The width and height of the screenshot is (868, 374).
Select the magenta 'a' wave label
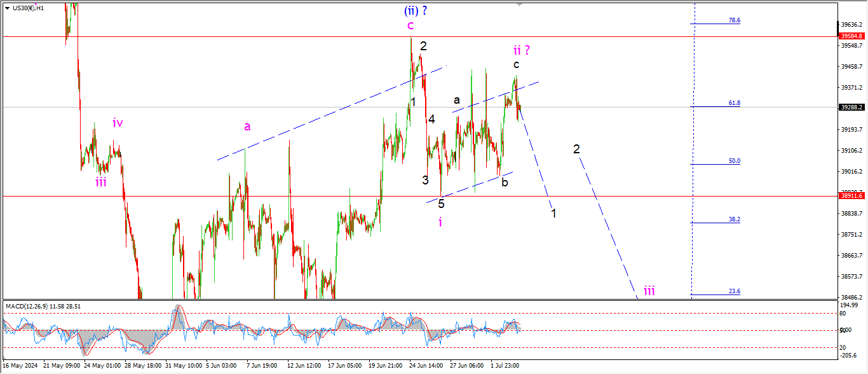tap(247, 127)
